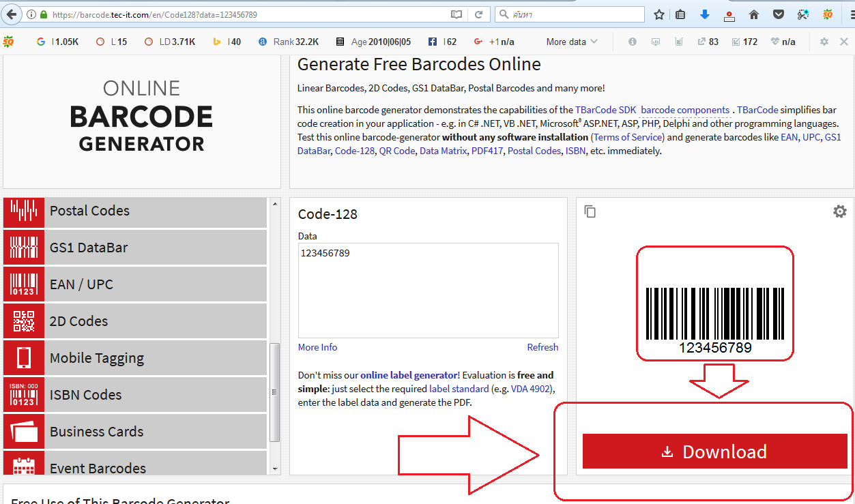855x504 pixels.
Task: Click the browser search box
Action: pos(570,14)
